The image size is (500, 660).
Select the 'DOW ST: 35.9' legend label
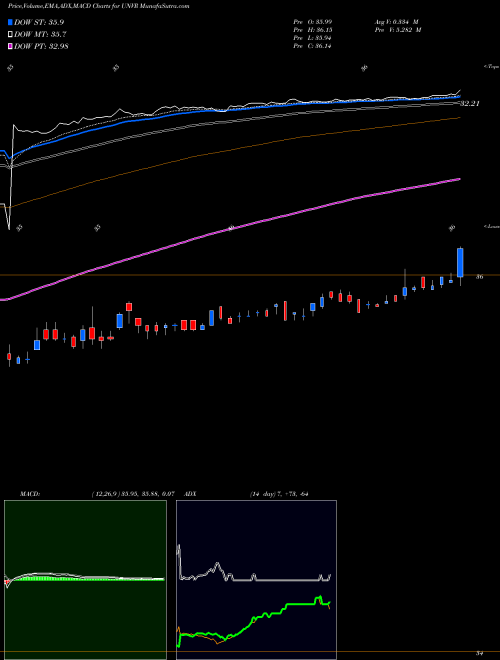(x=39, y=22)
